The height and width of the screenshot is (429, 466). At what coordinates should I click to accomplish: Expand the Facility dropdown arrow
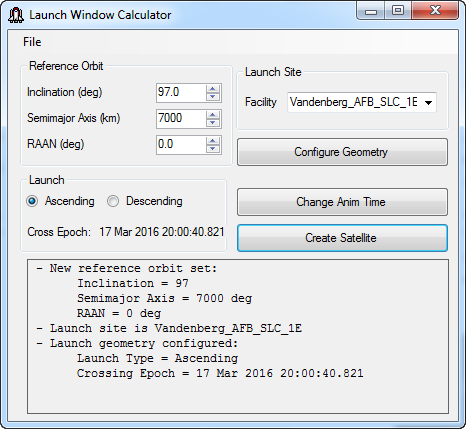pyautogui.click(x=429, y=102)
